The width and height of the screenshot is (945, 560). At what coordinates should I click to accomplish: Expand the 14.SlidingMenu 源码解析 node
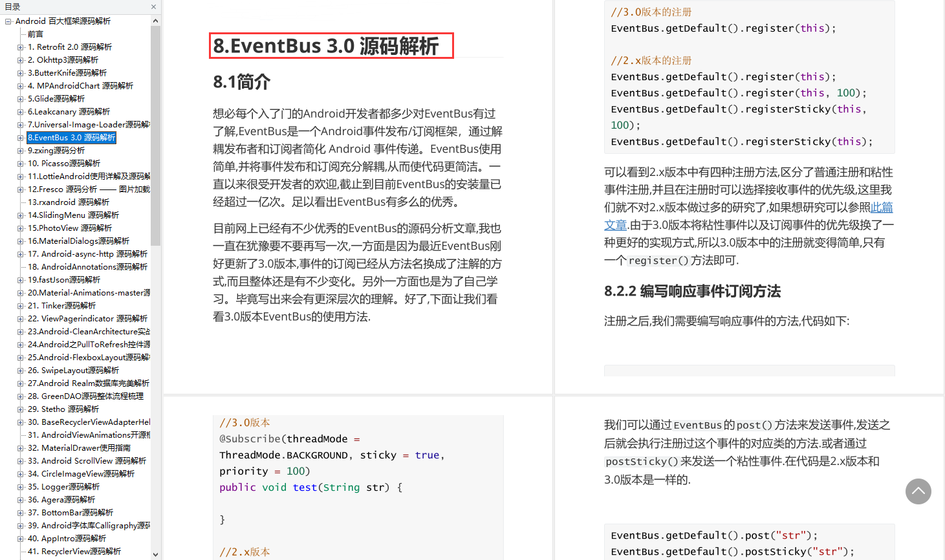[x=21, y=215]
